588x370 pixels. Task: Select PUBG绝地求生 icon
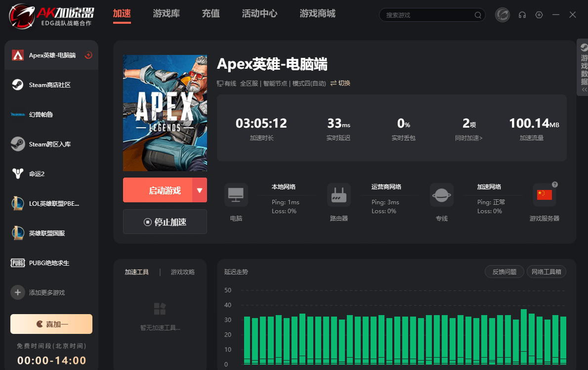pyautogui.click(x=18, y=263)
